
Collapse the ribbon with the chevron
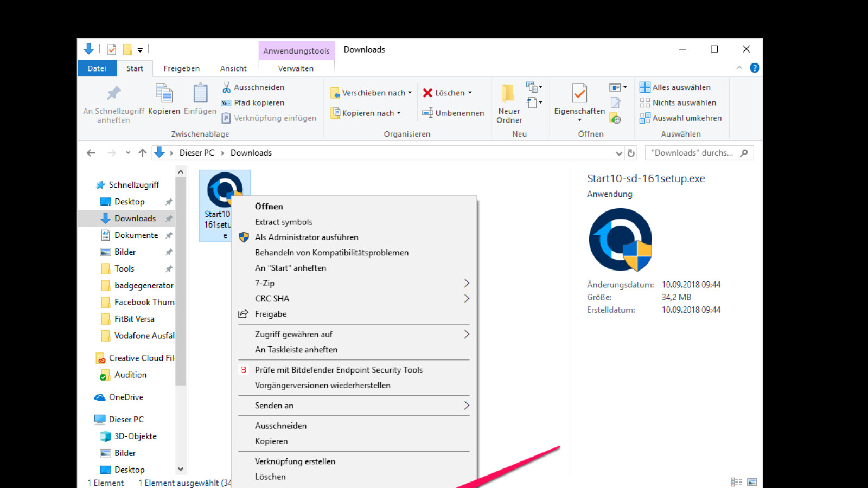pyautogui.click(x=739, y=68)
